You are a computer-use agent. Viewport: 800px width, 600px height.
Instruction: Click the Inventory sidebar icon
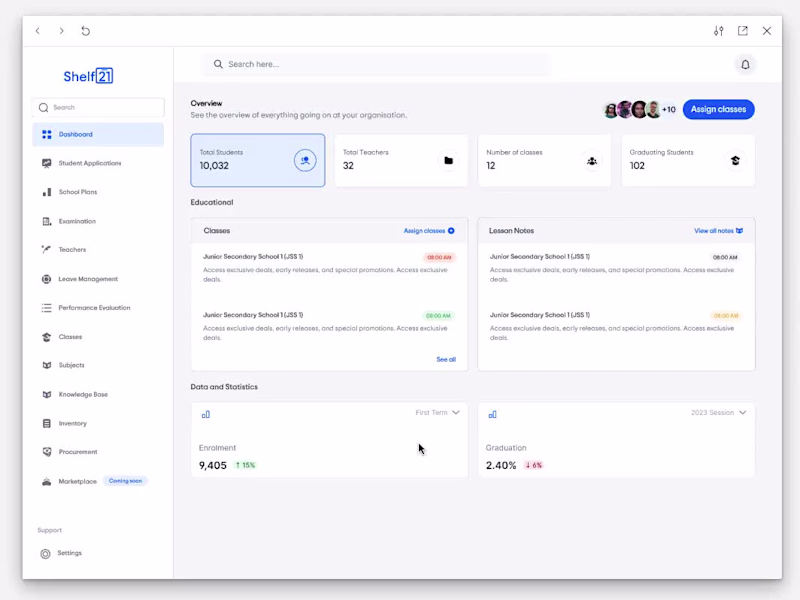click(x=46, y=423)
